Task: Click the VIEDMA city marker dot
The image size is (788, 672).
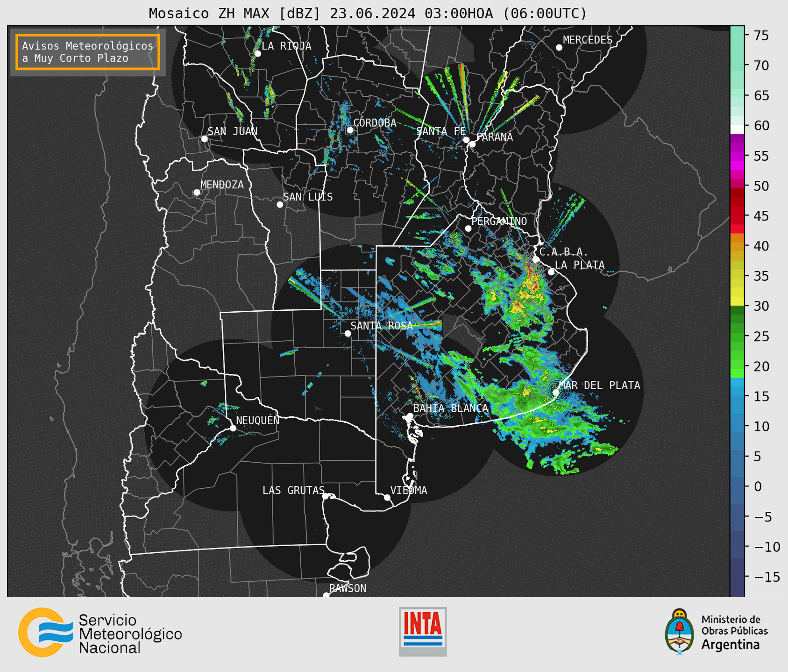Action: (x=387, y=498)
